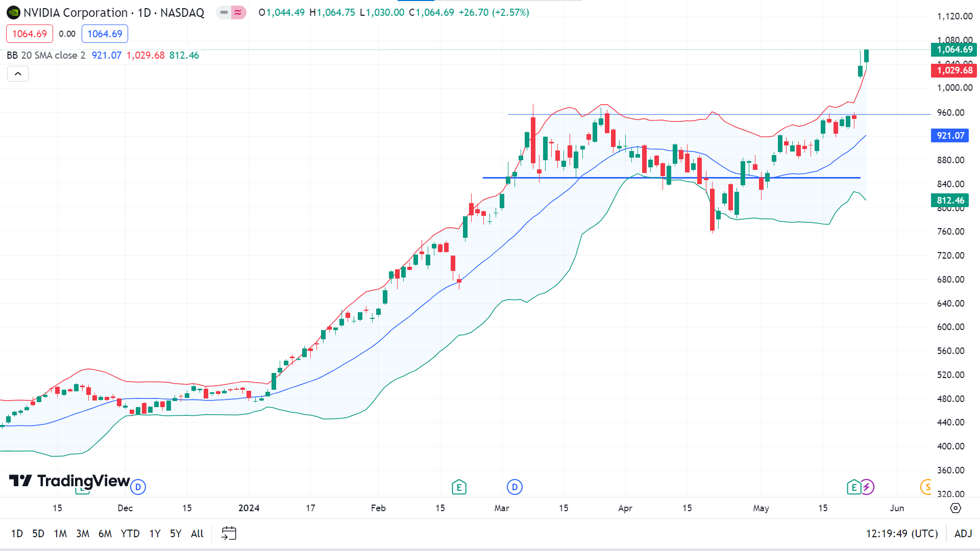Click the green 1,064.69 price scale label
The width and height of the screenshot is (980, 551).
tap(954, 49)
